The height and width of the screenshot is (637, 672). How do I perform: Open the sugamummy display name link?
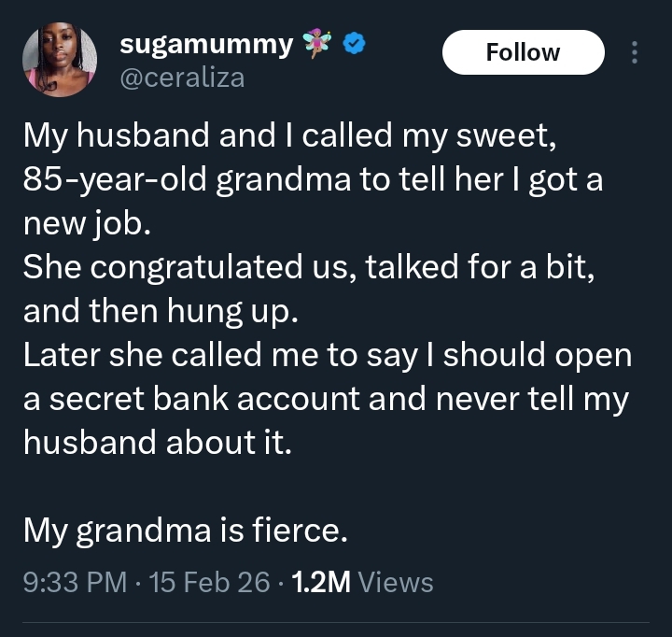[206, 44]
